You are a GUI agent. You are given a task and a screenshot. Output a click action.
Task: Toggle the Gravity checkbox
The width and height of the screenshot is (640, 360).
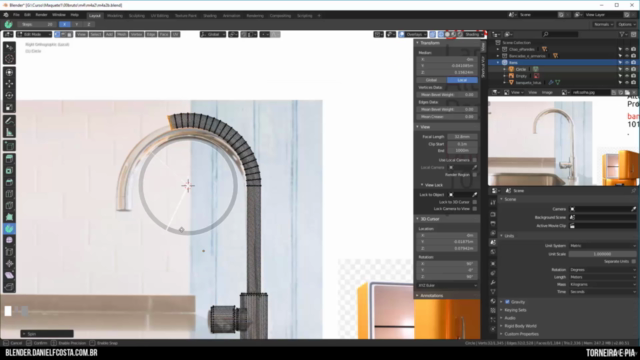pyautogui.click(x=507, y=302)
